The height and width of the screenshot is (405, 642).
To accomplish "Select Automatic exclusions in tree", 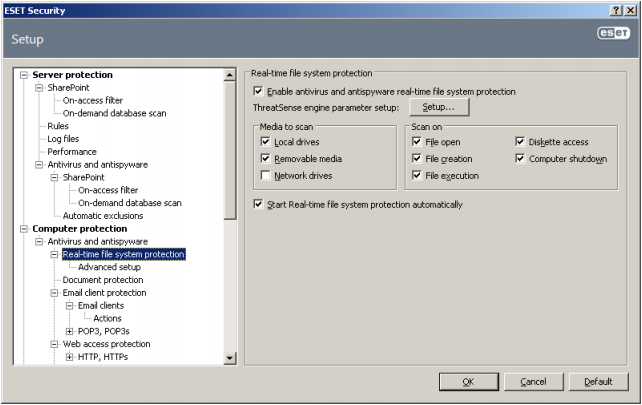I will 103,216.
